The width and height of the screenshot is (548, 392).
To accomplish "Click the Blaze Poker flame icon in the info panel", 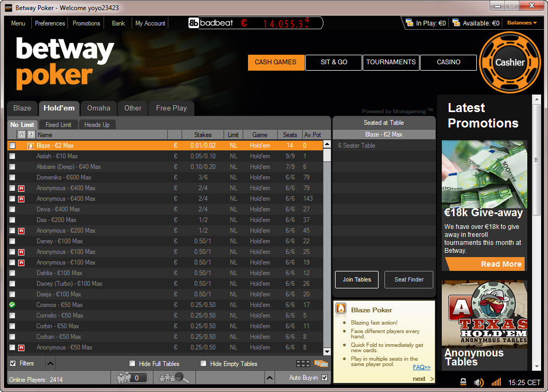I will tap(341, 308).
